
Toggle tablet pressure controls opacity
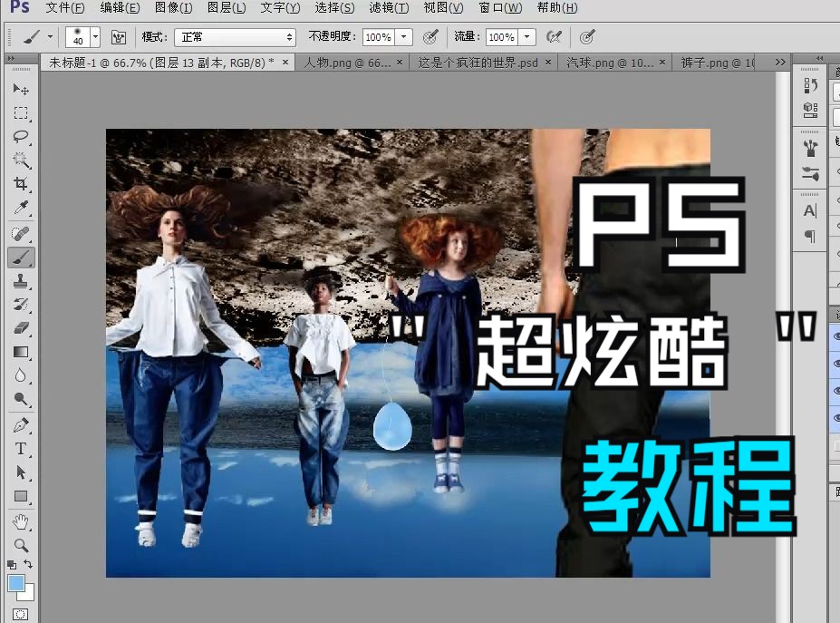coord(430,37)
